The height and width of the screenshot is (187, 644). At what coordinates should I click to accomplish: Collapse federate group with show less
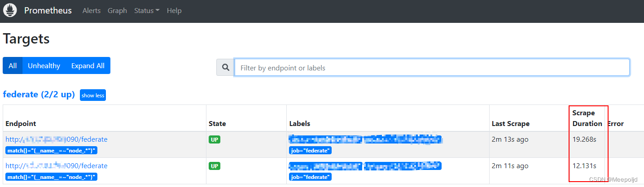(93, 96)
